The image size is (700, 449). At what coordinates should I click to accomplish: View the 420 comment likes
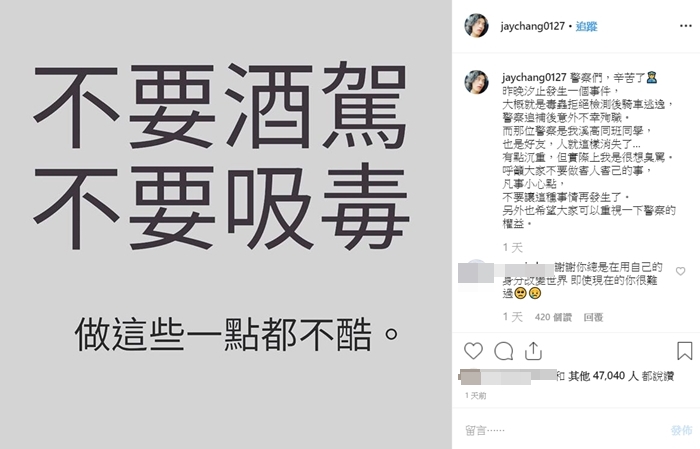tap(553, 317)
